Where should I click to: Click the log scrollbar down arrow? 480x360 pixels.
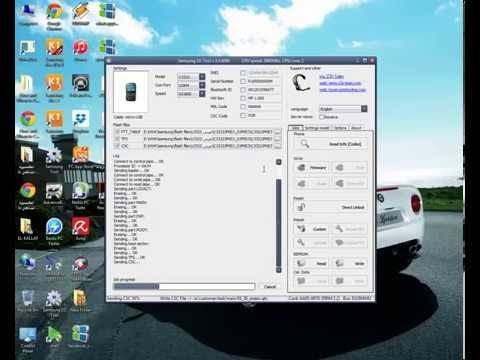click(279, 270)
